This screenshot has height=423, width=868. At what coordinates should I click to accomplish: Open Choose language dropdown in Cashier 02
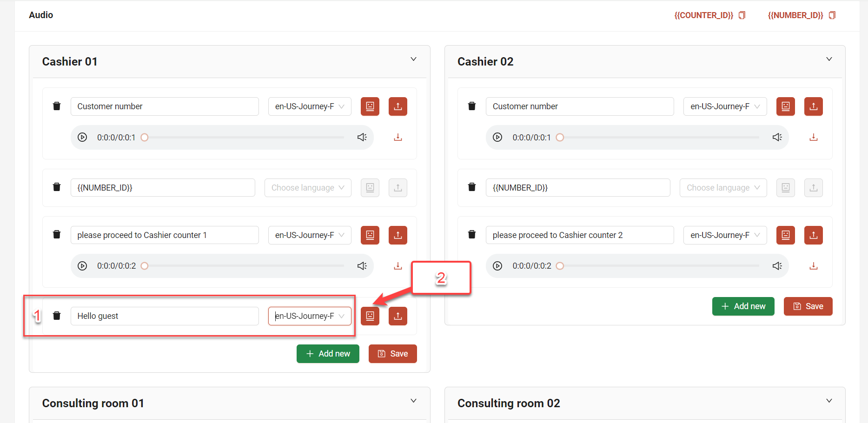[723, 188]
